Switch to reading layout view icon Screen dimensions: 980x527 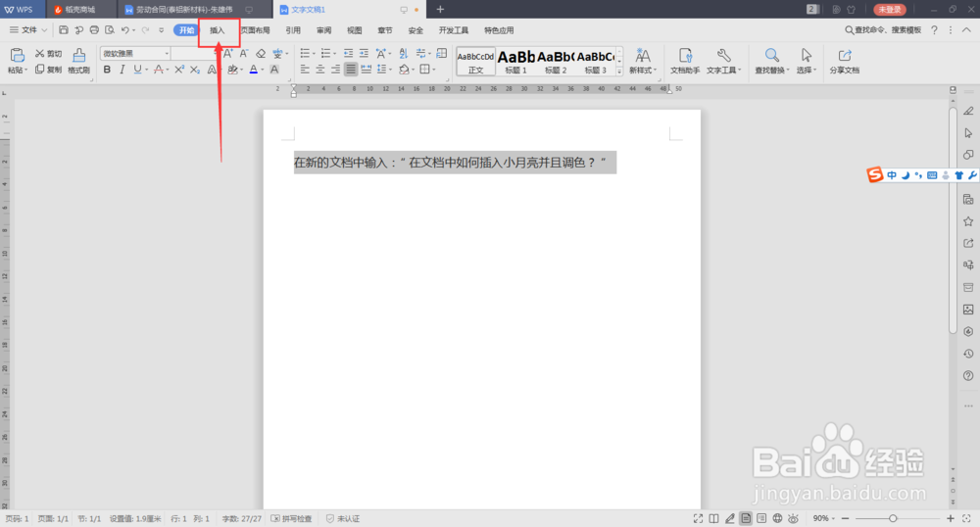713,518
